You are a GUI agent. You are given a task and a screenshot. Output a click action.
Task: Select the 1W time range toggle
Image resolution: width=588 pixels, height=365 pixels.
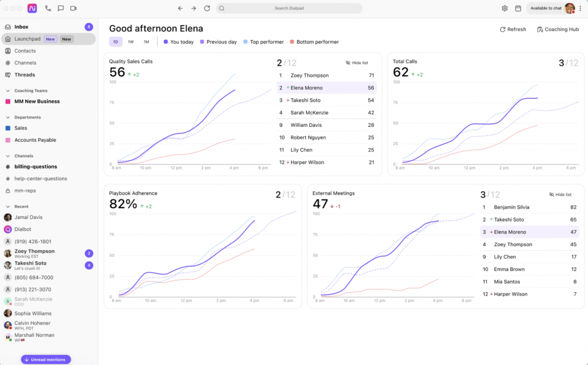(x=130, y=42)
